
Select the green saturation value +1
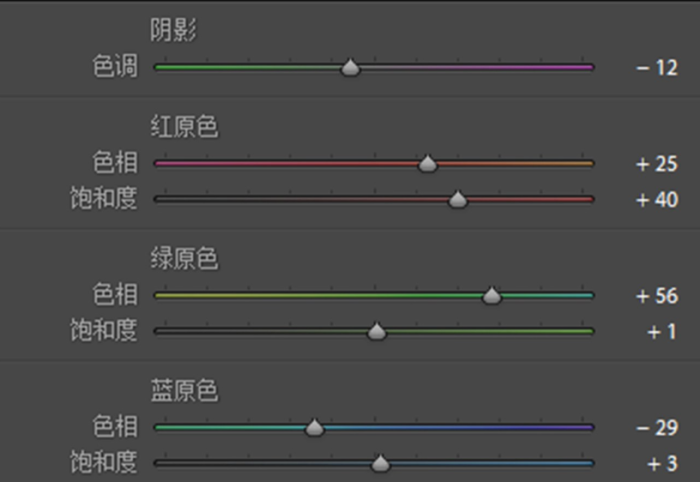coord(660,332)
